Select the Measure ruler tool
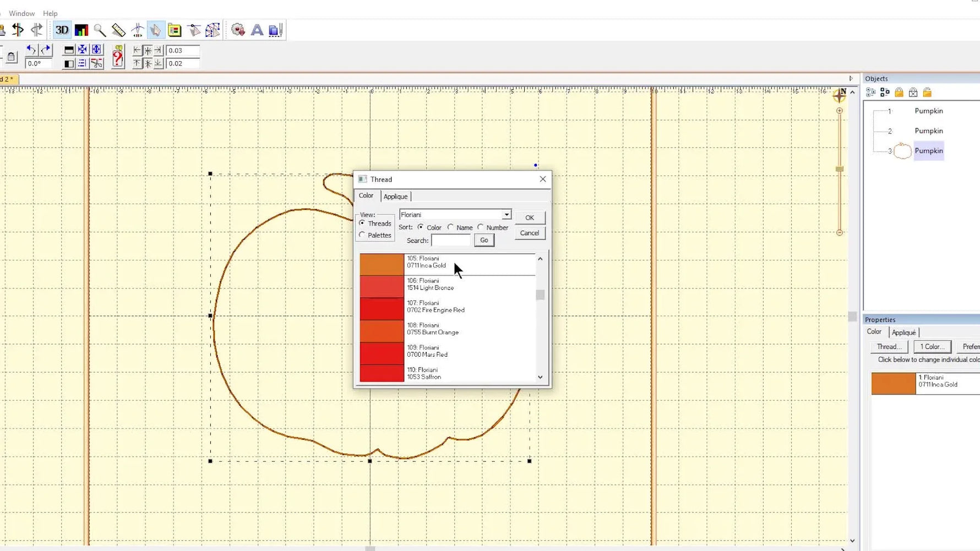 point(118,30)
